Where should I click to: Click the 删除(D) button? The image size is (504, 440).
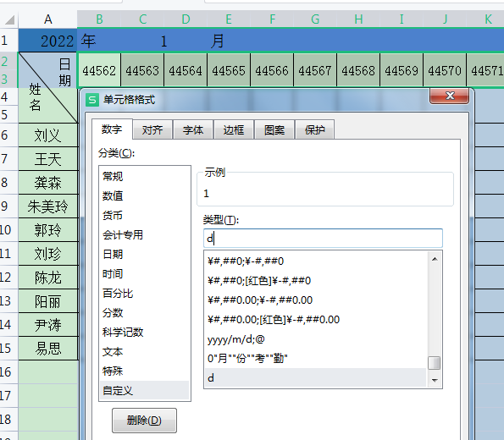pyautogui.click(x=144, y=420)
